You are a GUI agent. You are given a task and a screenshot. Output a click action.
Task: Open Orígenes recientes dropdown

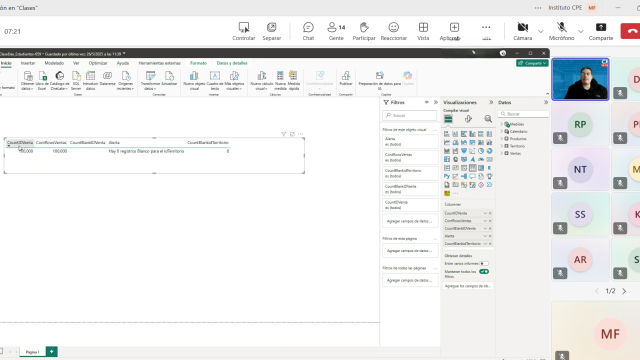[126, 80]
